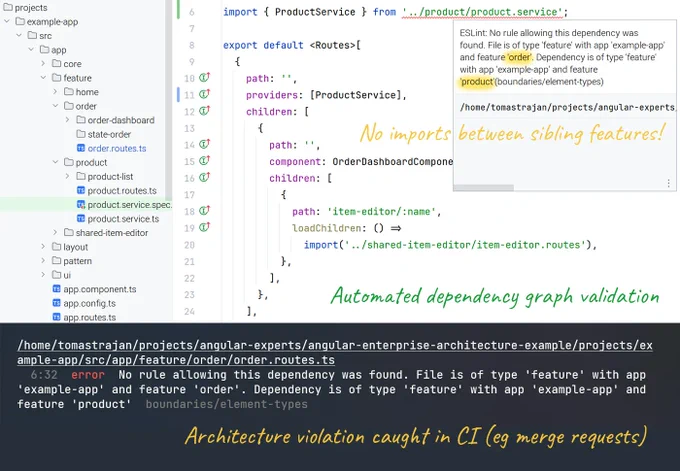Expand the home folder

click(x=55, y=92)
